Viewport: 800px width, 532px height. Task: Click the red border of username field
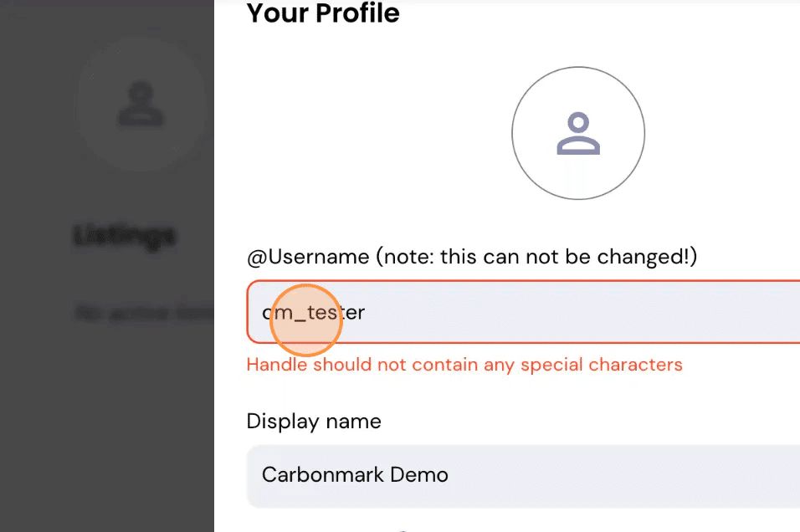pyautogui.click(x=523, y=281)
